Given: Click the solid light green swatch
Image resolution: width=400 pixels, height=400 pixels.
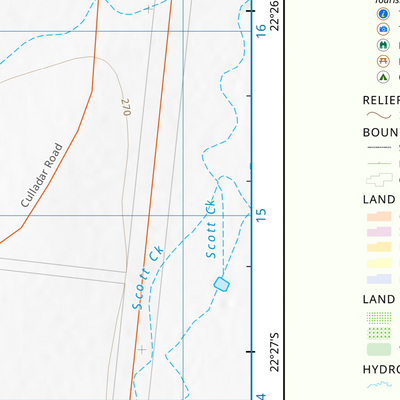Looking at the screenshot, I should coord(379,349).
